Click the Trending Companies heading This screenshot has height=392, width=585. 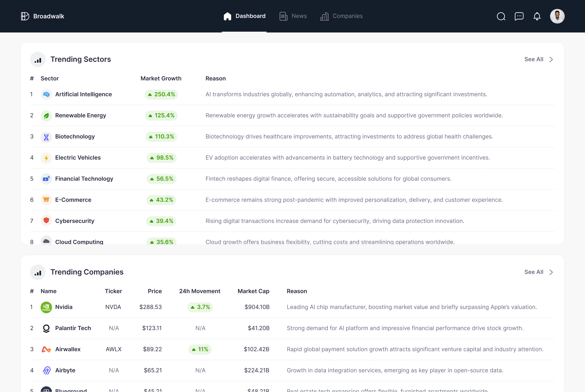click(x=87, y=272)
